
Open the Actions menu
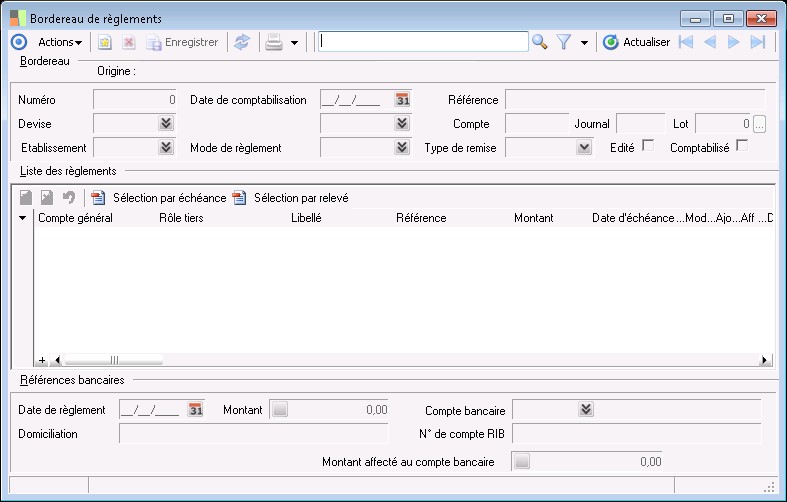point(60,42)
